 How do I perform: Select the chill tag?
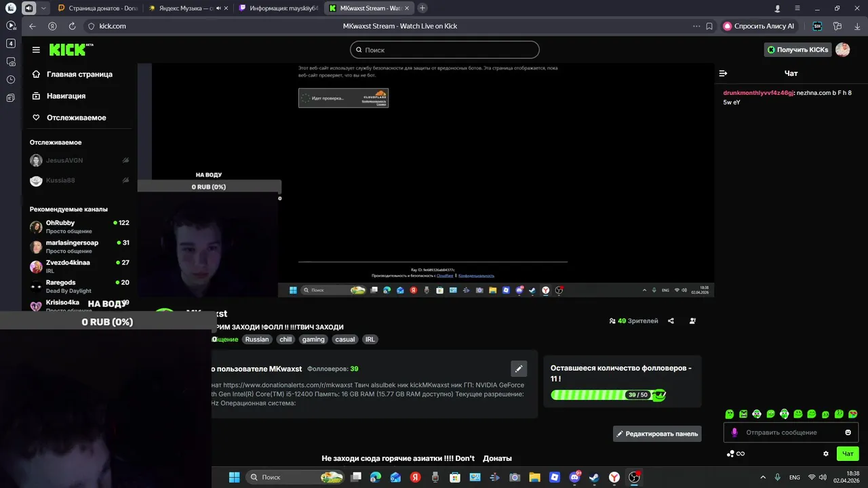pyautogui.click(x=285, y=340)
